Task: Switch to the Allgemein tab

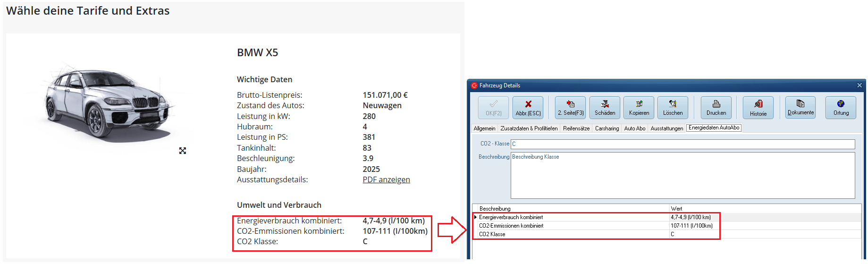Action: coord(484,128)
